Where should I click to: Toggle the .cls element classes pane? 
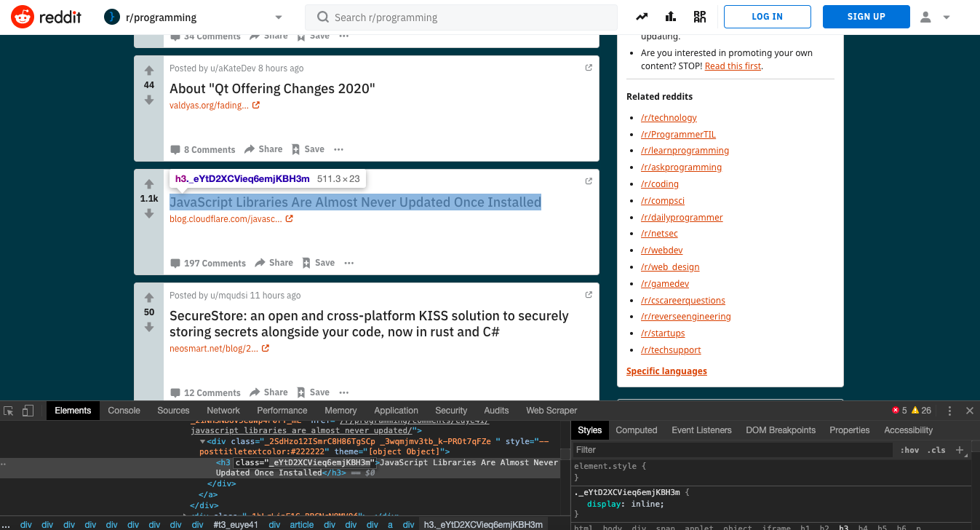[936, 449]
